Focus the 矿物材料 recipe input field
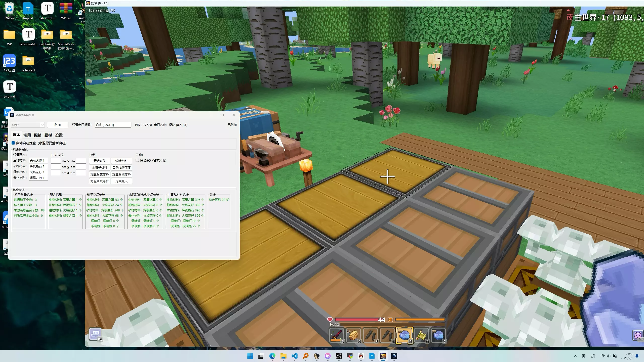This screenshot has height=362, width=644. click(38, 166)
